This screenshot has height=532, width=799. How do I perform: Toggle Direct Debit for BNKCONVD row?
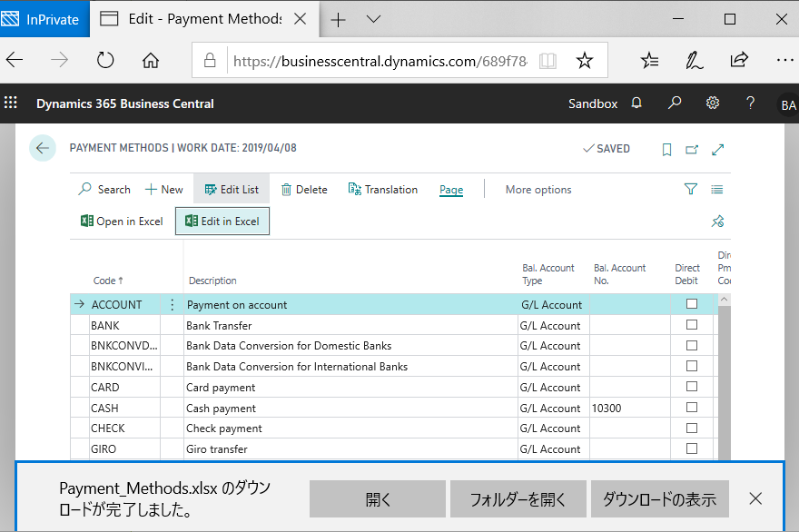click(692, 346)
